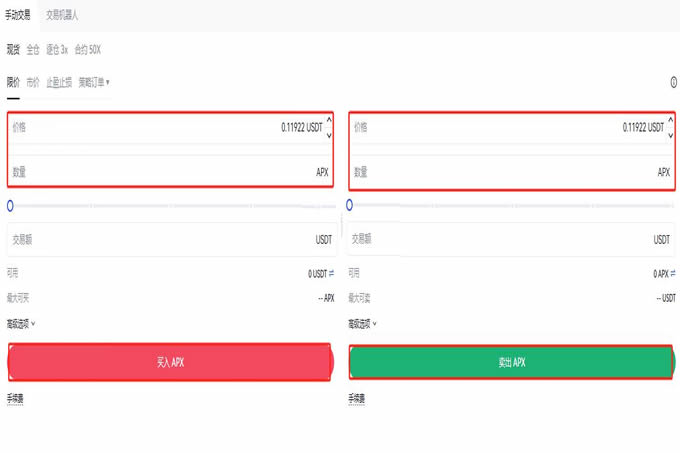Switch to the 交易机器人 tab
The width and height of the screenshot is (680, 453).
coord(62,15)
